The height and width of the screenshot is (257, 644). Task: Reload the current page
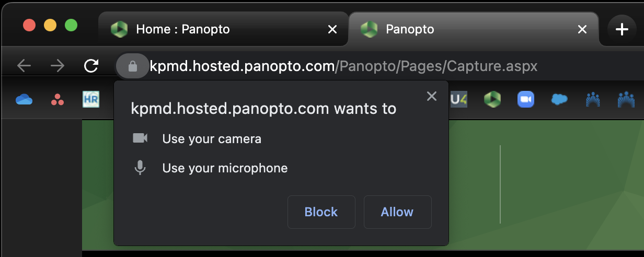click(91, 66)
